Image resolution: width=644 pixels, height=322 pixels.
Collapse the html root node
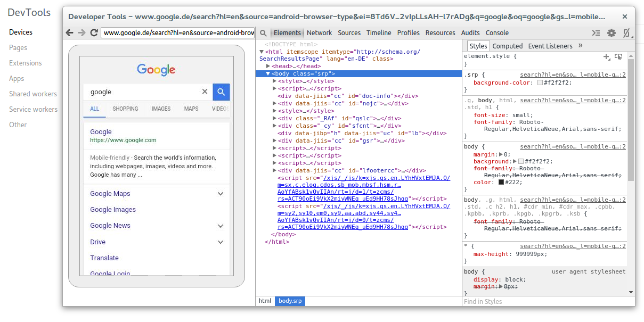point(262,52)
